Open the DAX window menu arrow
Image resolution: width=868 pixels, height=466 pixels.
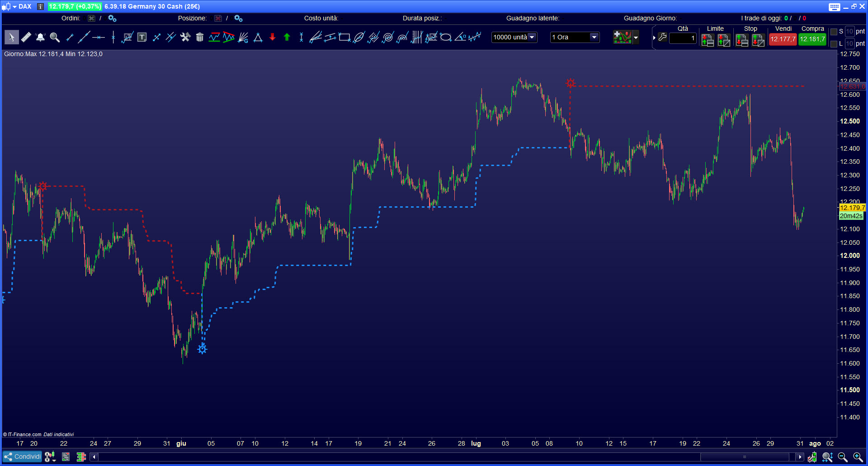pos(14,6)
